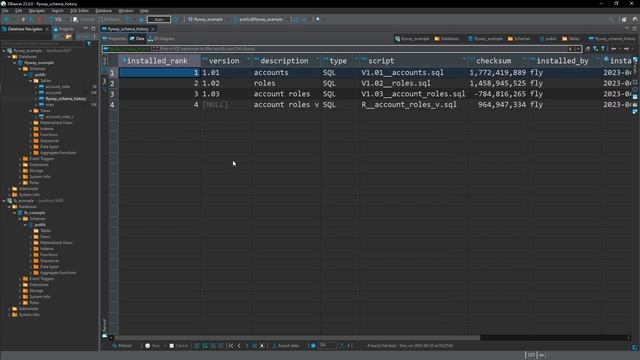Click the SQL editor toolbar button

(x=56, y=19)
